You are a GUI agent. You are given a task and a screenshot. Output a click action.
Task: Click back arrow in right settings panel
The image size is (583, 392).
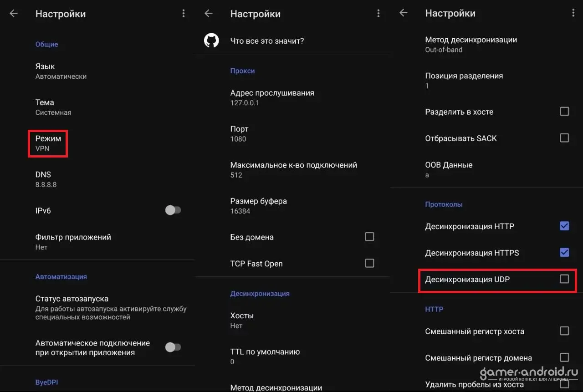(404, 13)
